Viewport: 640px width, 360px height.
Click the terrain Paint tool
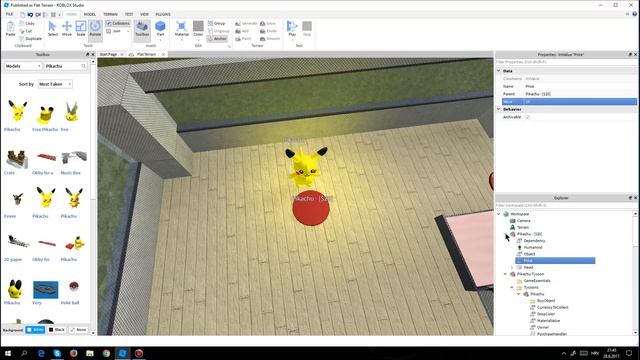point(243,39)
